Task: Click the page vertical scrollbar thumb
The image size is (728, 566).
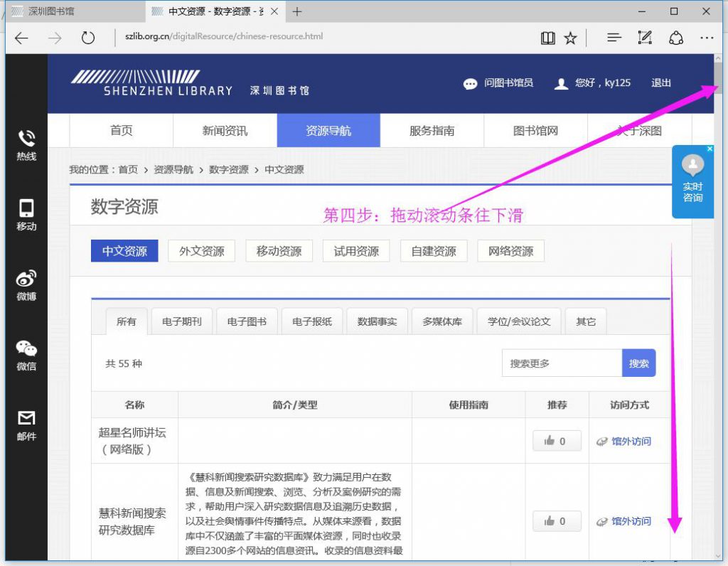Action: pos(719,77)
